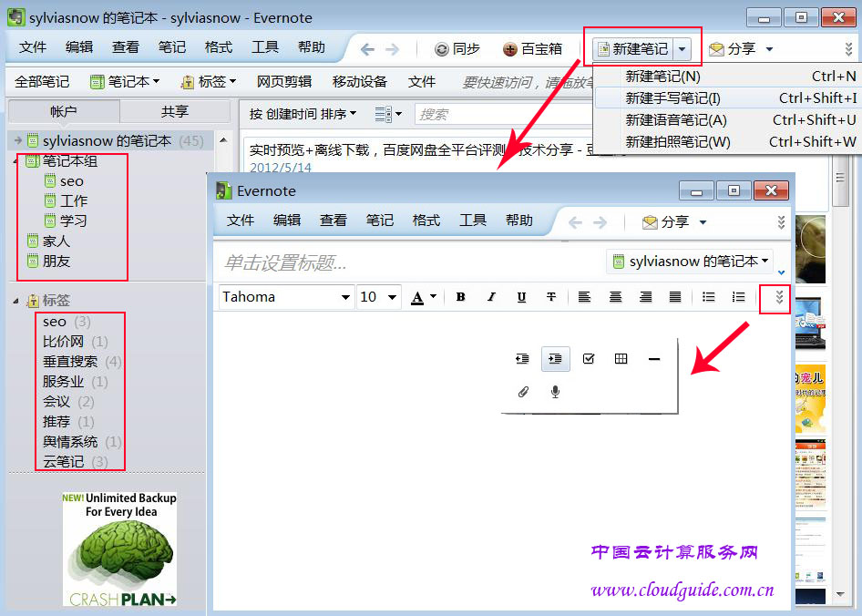This screenshot has width=862, height=616.
Task: Select the 家人 notebook
Action: (x=48, y=241)
